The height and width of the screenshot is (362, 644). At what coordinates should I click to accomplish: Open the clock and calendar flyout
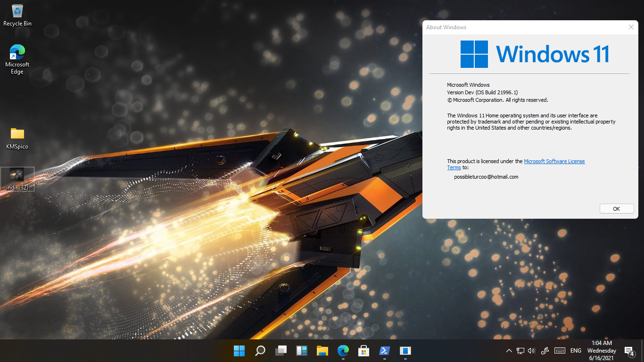click(x=602, y=351)
